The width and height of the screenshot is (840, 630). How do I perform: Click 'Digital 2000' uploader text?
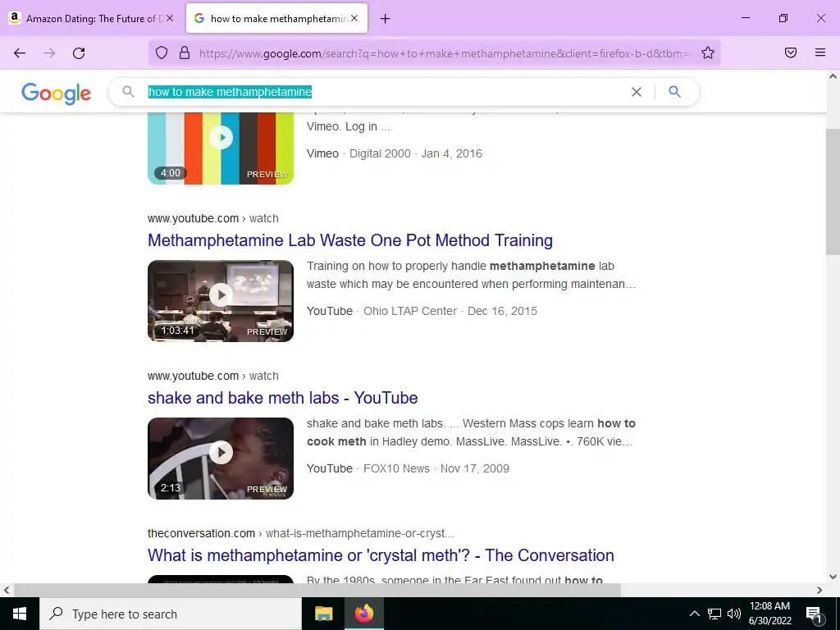click(380, 153)
